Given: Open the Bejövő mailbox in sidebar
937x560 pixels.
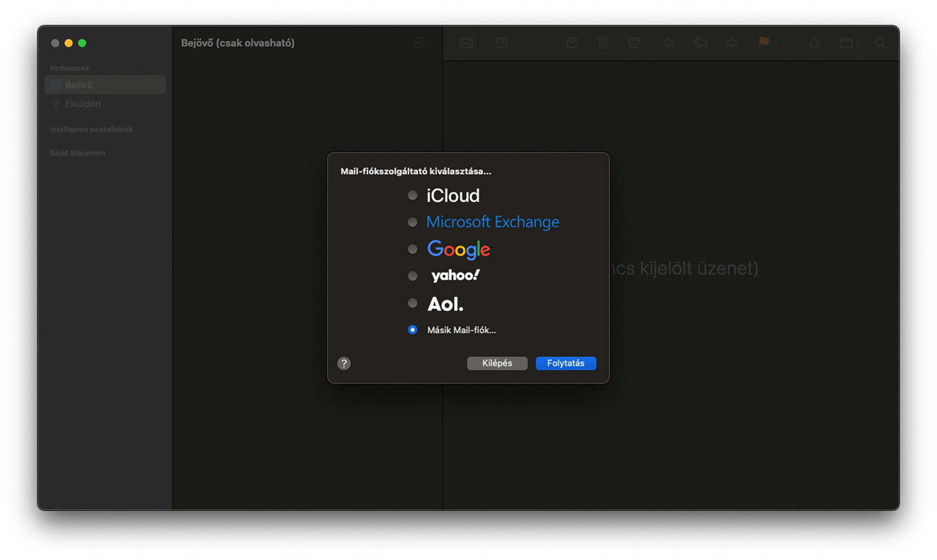Looking at the screenshot, I should pos(105,85).
